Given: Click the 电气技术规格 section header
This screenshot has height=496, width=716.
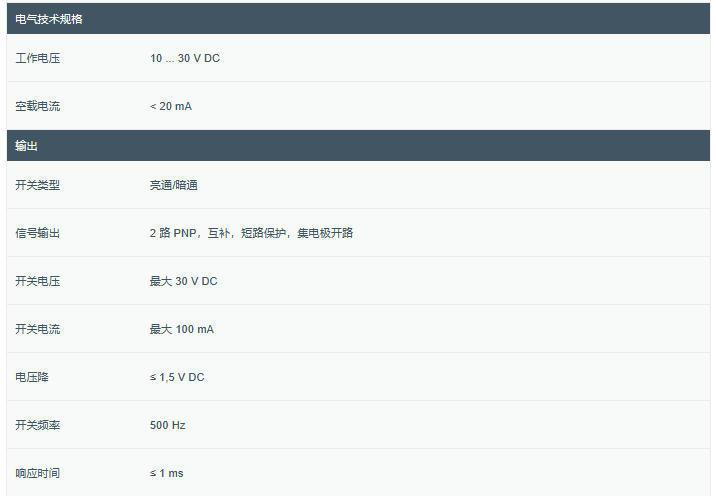Looking at the screenshot, I should [48, 19].
